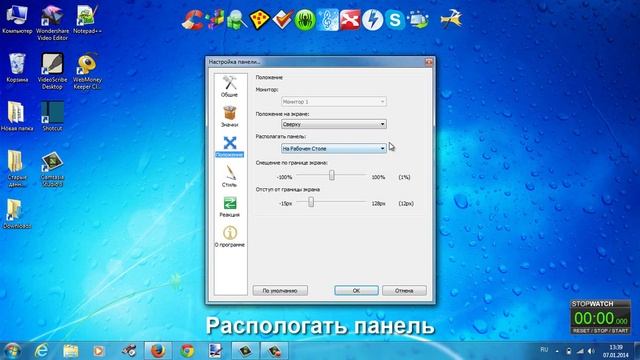Image resolution: width=640 pixels, height=360 pixels.
Task: Click START on the stopwatch widget
Action: (x=620, y=331)
